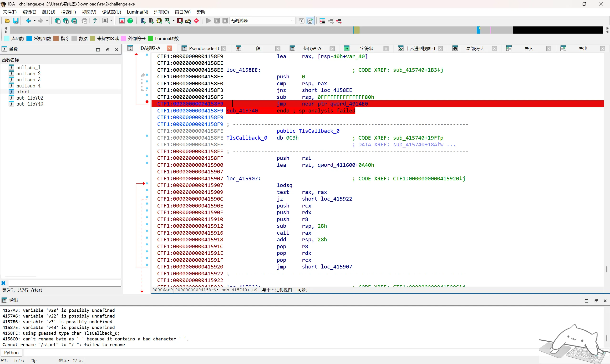
Task: Click the functions filter search field
Action: pos(65,283)
